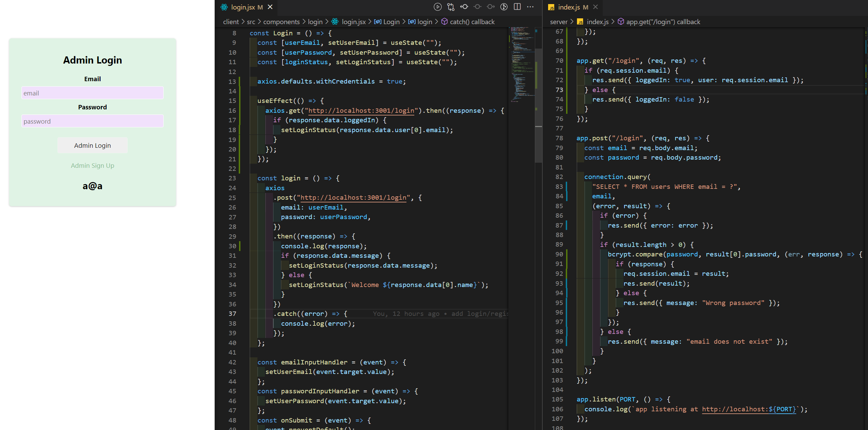Open Changes compare icon in editor toolbar
The height and width of the screenshot is (430, 868).
click(x=451, y=7)
